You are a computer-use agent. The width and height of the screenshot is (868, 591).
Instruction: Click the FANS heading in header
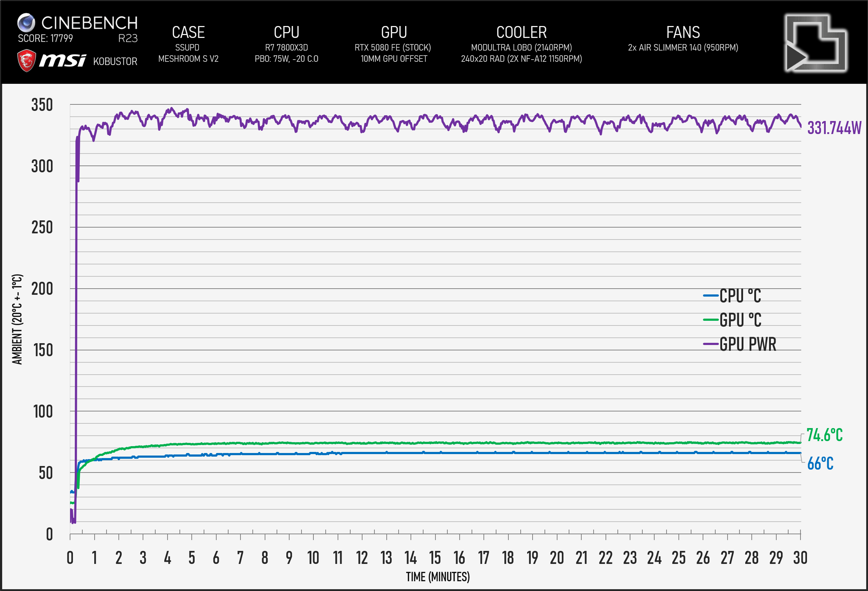point(683,33)
